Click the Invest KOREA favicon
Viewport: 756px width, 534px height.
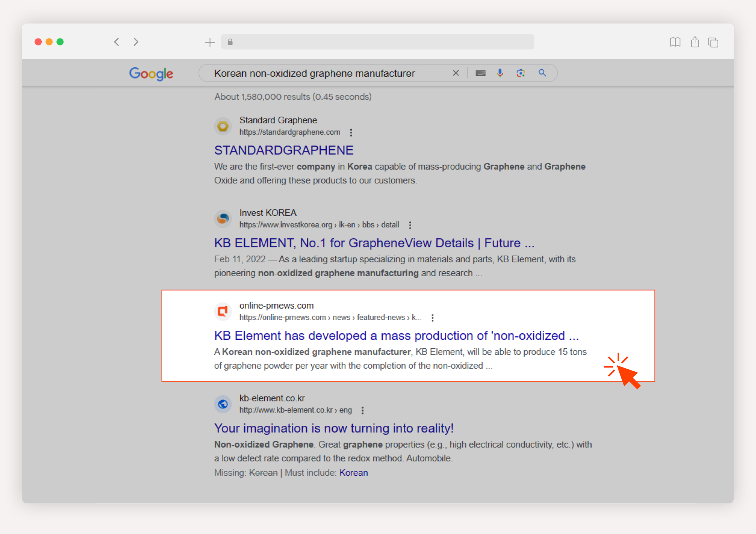click(x=223, y=219)
